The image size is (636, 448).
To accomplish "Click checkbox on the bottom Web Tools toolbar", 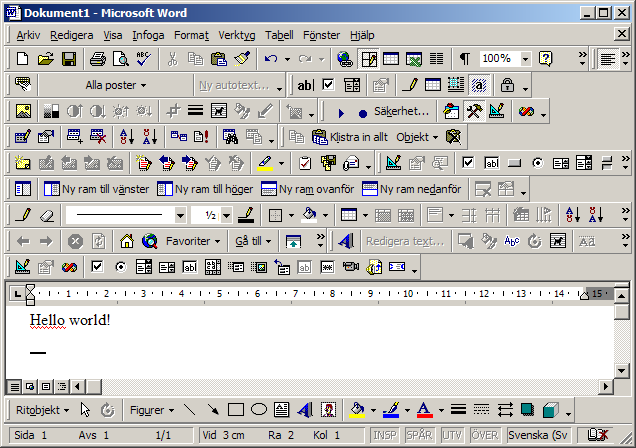I will [x=97, y=267].
